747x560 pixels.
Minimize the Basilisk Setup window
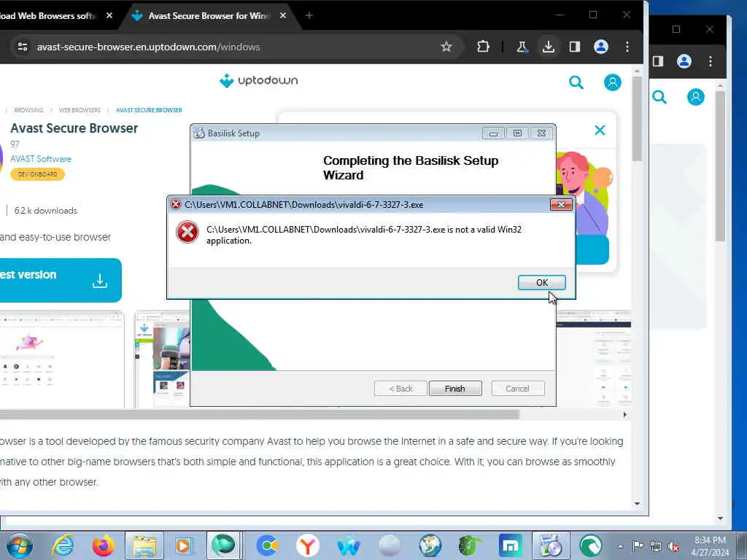pos(494,133)
